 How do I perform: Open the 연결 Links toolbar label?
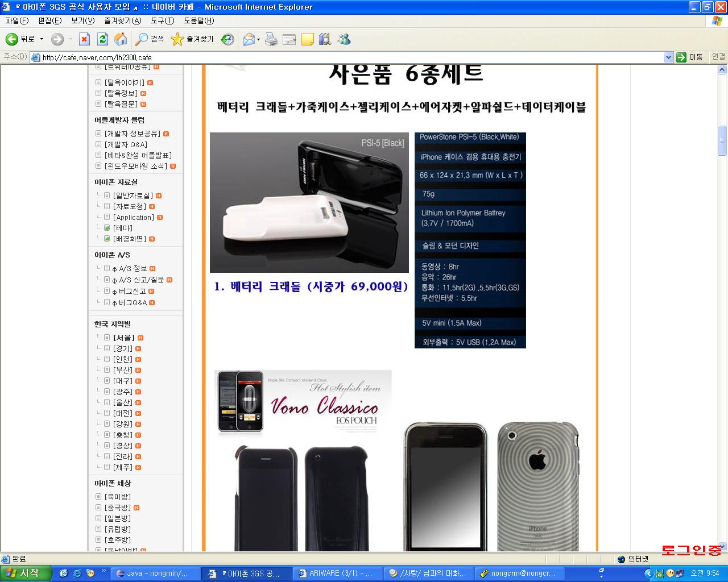tap(718, 57)
